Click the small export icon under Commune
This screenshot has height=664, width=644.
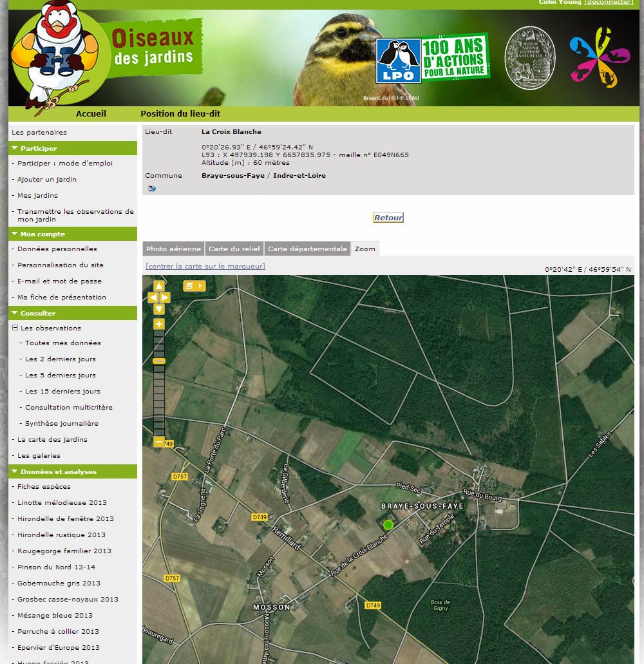pyautogui.click(x=152, y=189)
